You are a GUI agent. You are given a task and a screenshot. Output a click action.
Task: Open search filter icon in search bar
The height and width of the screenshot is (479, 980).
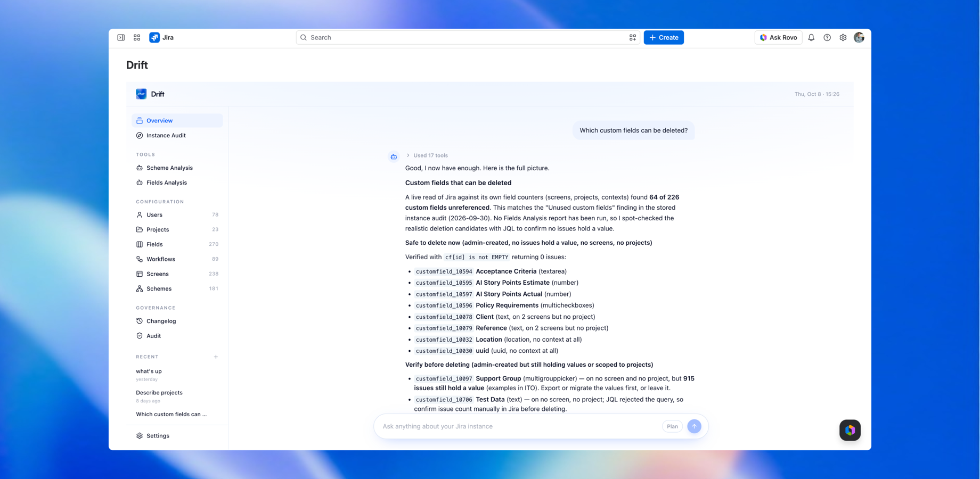(x=632, y=38)
